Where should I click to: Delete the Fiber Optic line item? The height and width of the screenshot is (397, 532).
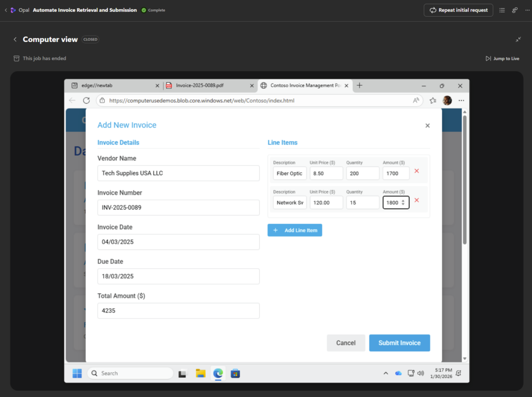coord(417,171)
